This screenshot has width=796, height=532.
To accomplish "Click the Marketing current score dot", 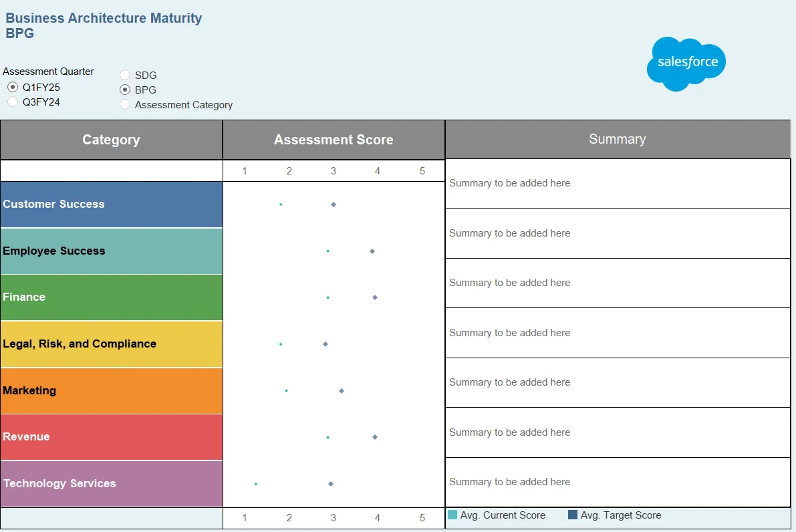I will point(286,391).
